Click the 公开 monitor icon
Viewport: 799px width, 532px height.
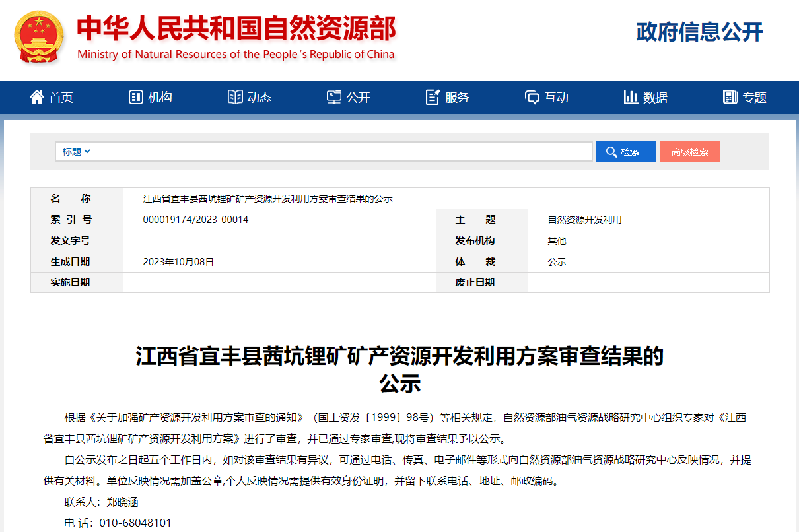[333, 96]
